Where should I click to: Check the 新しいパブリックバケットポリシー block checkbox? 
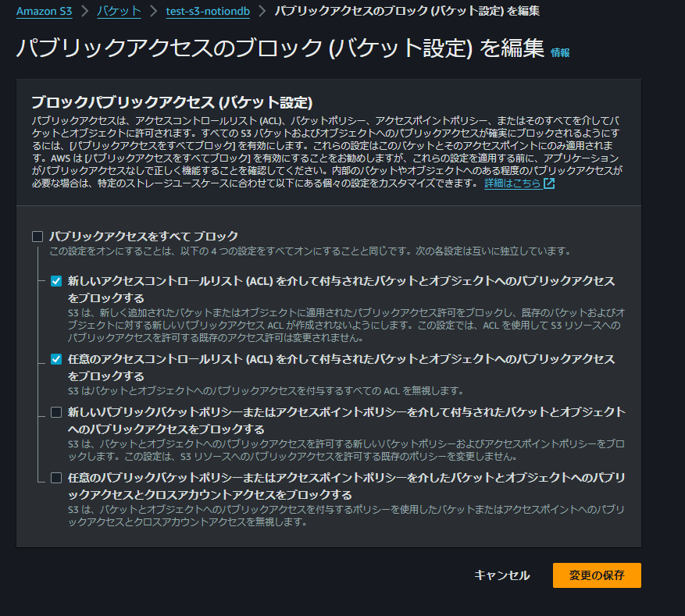(x=56, y=412)
